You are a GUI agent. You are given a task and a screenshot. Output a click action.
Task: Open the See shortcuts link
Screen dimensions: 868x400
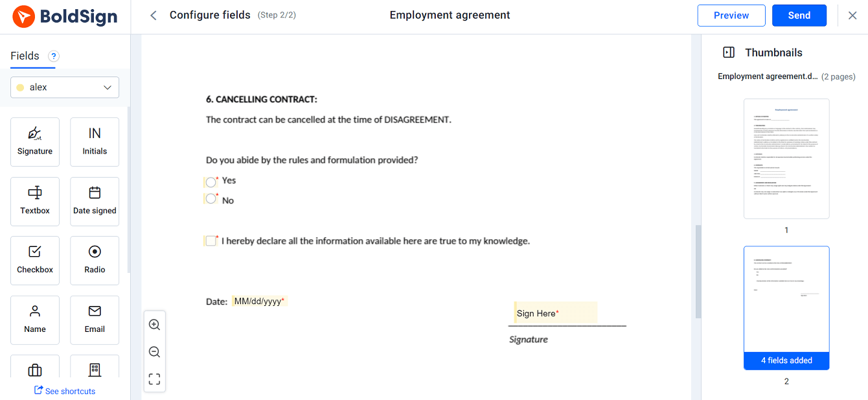(x=65, y=391)
